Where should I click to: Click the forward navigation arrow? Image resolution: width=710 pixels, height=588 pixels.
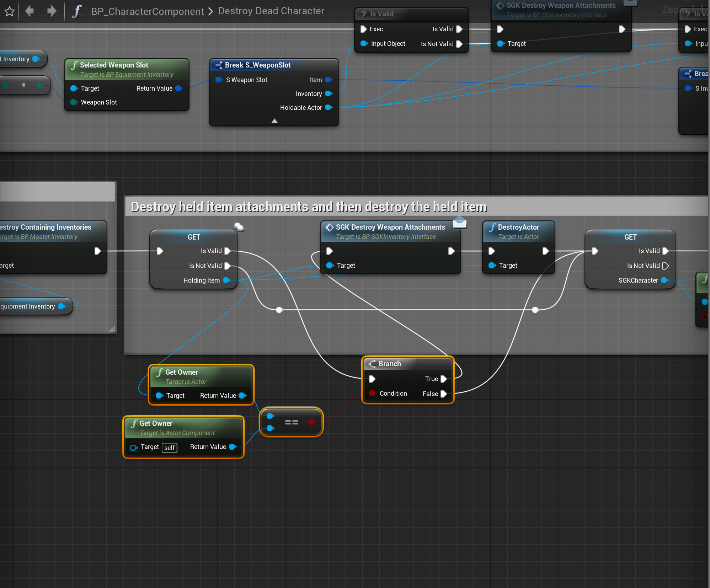click(x=52, y=11)
